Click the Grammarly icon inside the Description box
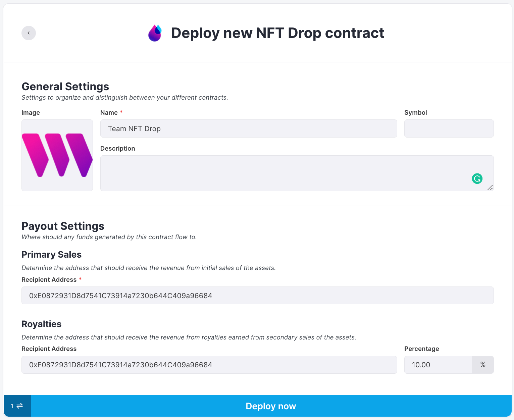The image size is (514, 420). 477,179
